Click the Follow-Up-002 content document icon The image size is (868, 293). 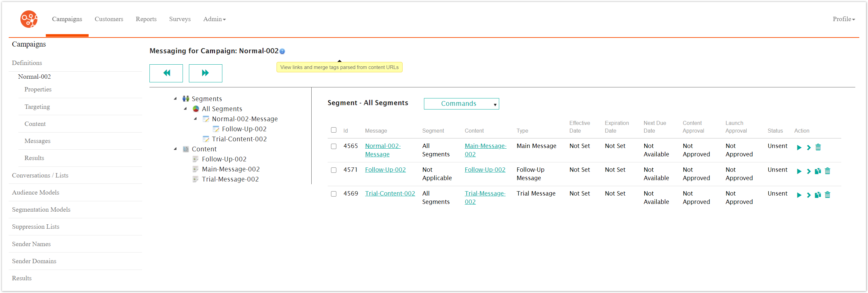pyautogui.click(x=196, y=159)
